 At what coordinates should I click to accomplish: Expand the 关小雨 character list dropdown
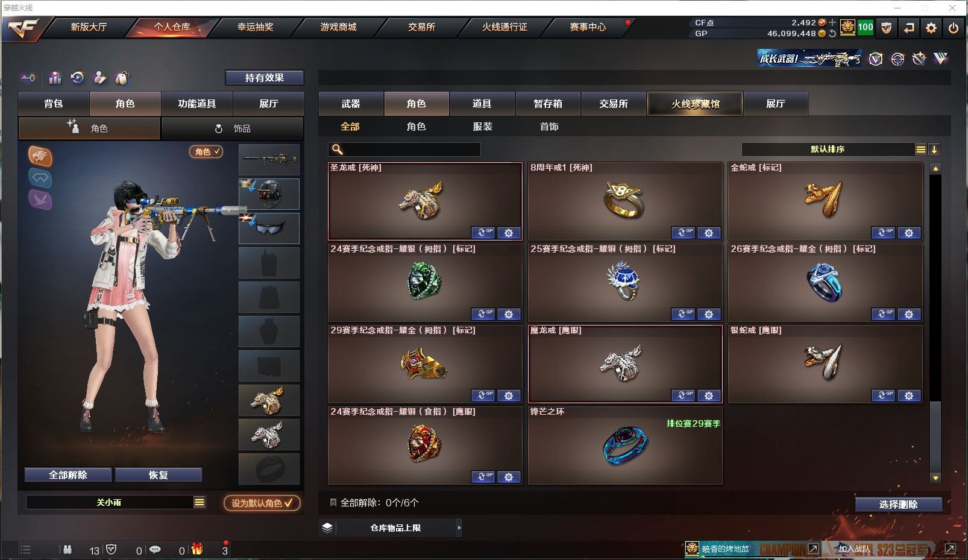pos(200,502)
